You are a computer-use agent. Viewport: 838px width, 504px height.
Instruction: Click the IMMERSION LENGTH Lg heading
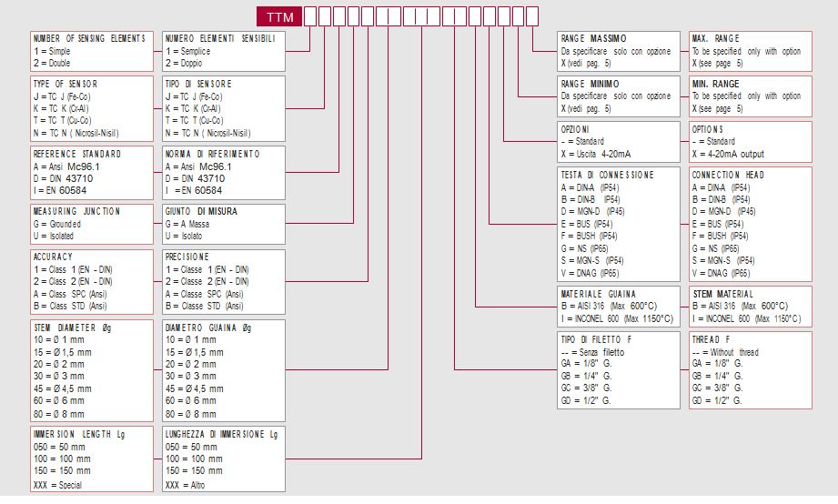79,434
